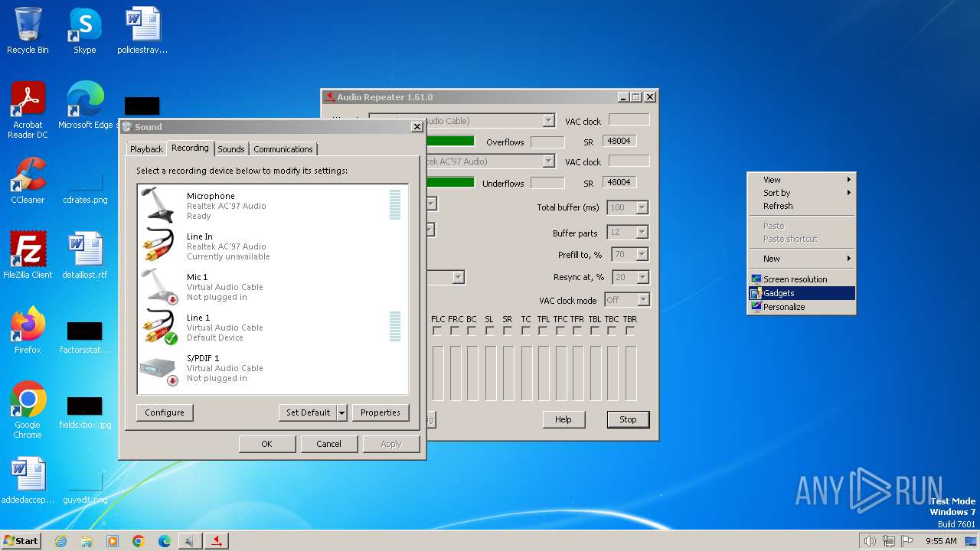Viewport: 980px width, 551px height.
Task: Click OK in the Sound dialog
Action: (x=266, y=444)
